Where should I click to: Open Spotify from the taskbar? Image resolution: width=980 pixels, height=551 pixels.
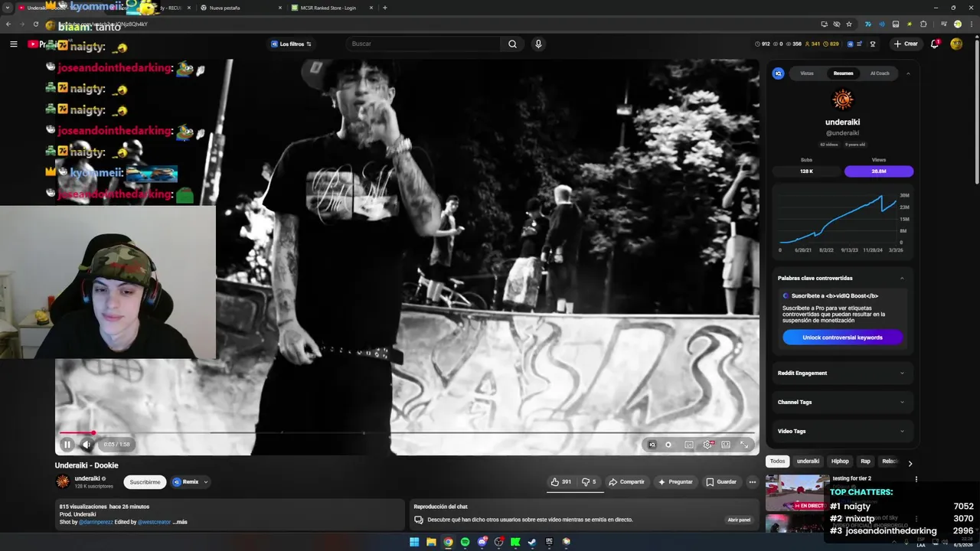(465, 542)
